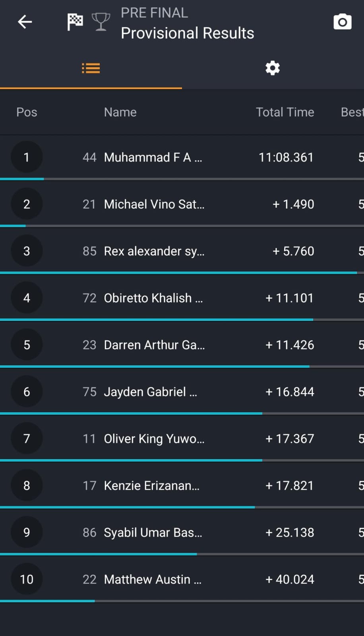Open Muhammad F A result row

click(153, 157)
